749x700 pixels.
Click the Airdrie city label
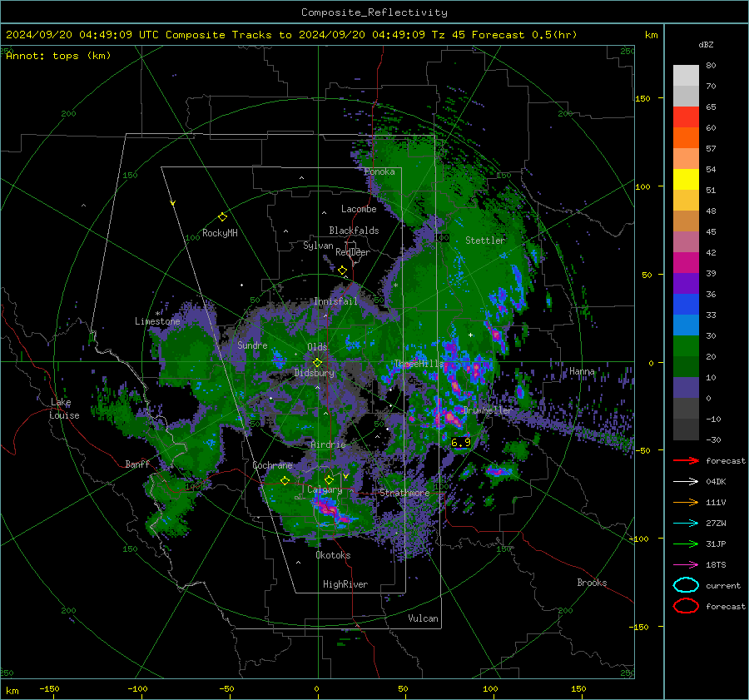[x=328, y=444]
